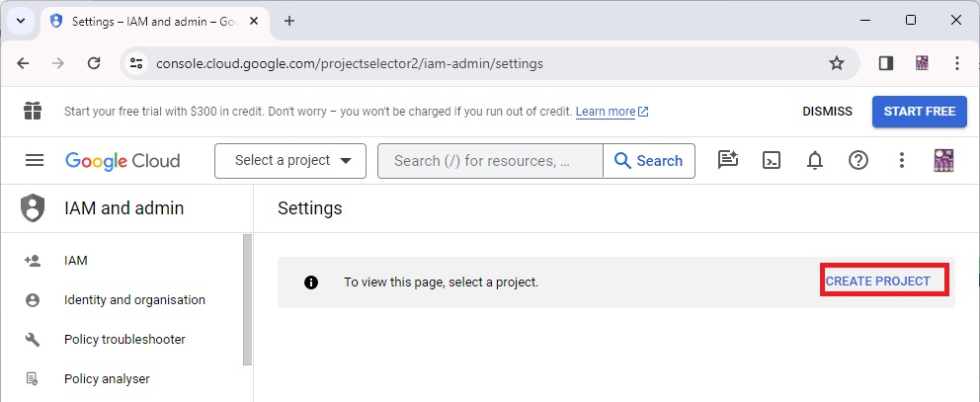Open a new browser tab
The width and height of the screenshot is (980, 402).
click(x=288, y=21)
